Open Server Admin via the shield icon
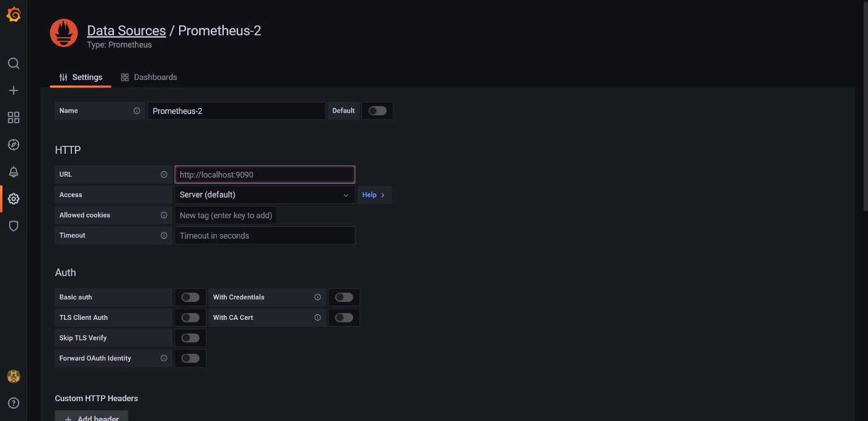 tap(14, 226)
